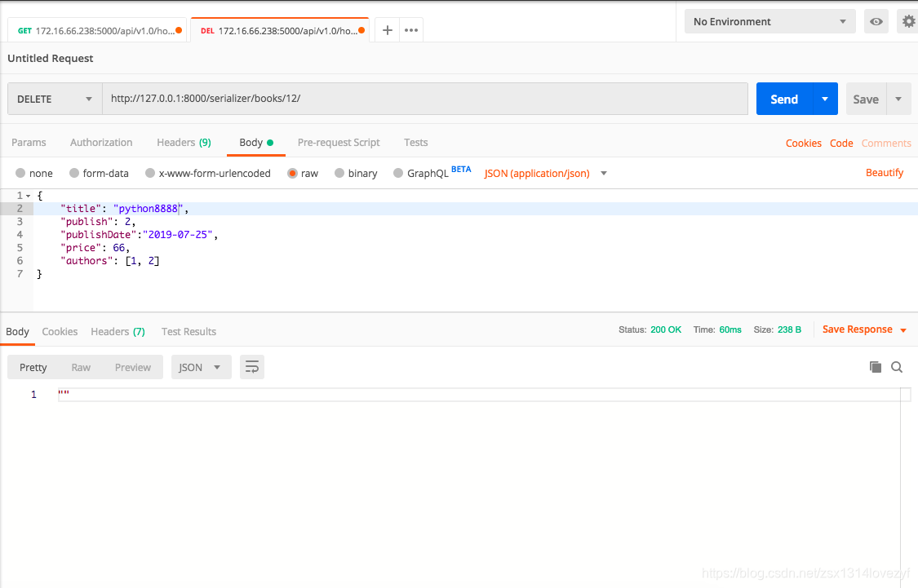Click Beautify to format the body
918x588 pixels.
click(884, 173)
